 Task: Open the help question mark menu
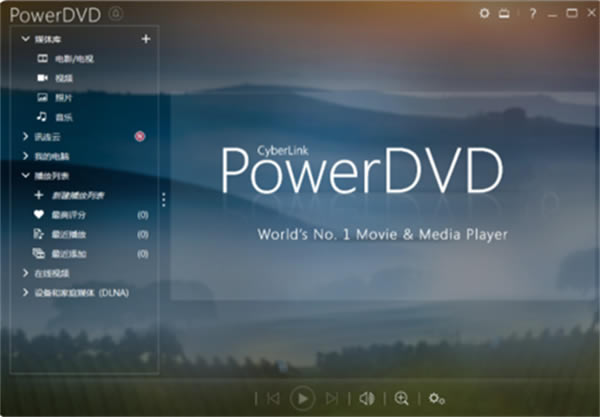tap(532, 14)
